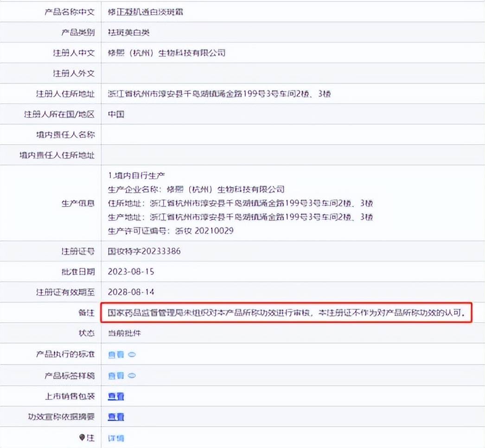Click 当前批件 status value
The image size is (485, 448).
122,333
